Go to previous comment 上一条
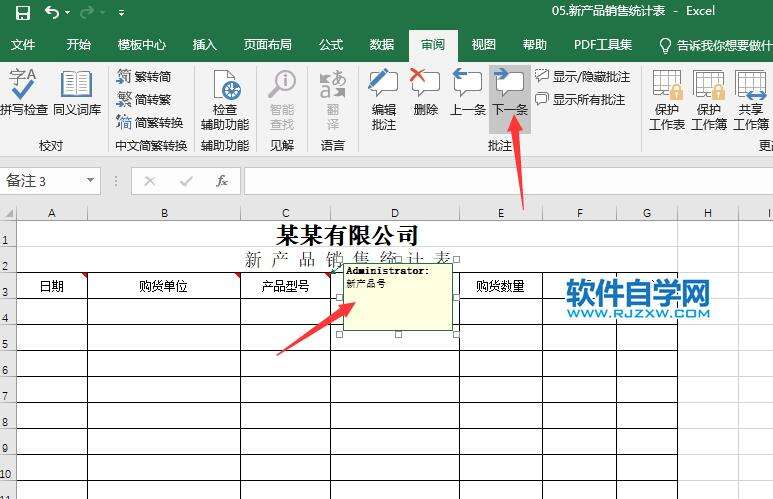The height and width of the screenshot is (499, 773). tap(467, 93)
